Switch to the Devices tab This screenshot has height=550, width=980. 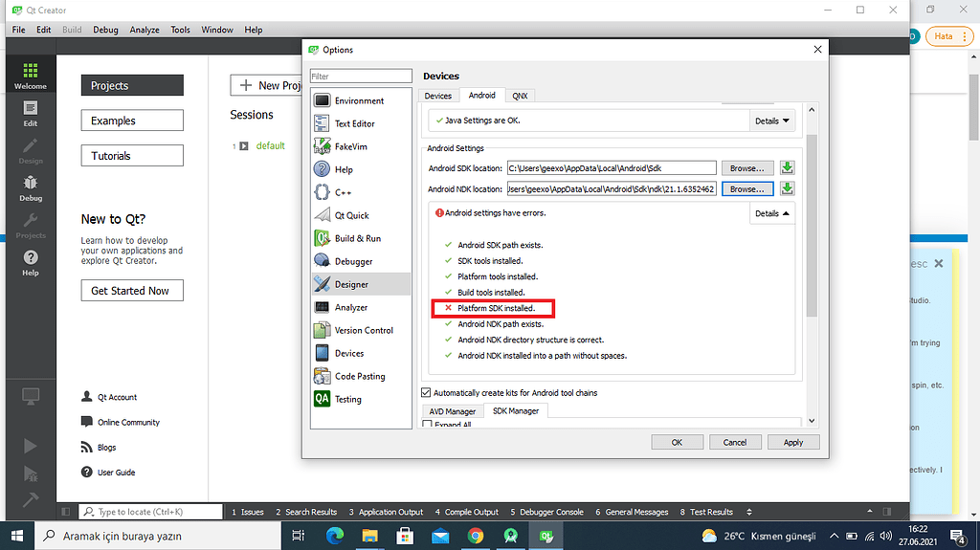pyautogui.click(x=437, y=96)
